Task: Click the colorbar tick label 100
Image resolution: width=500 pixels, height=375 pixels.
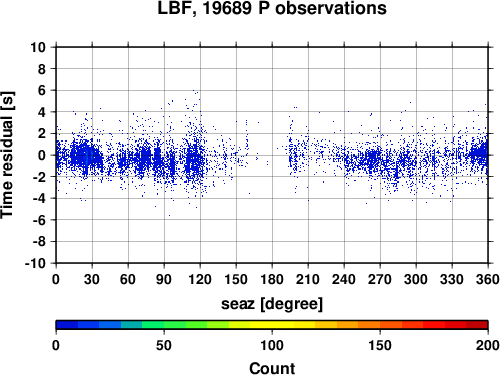Action: [x=272, y=345]
